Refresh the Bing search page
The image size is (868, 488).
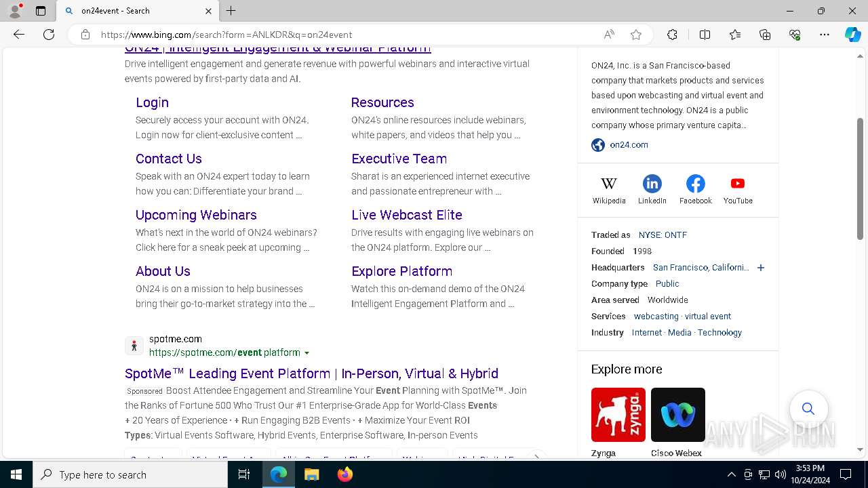[x=49, y=35]
